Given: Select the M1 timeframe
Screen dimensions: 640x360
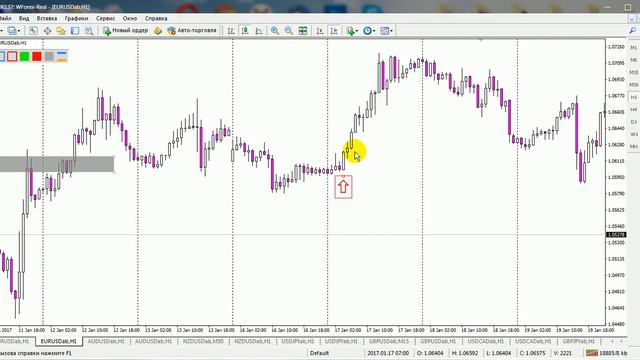Looking at the screenshot, I should 633,48.
